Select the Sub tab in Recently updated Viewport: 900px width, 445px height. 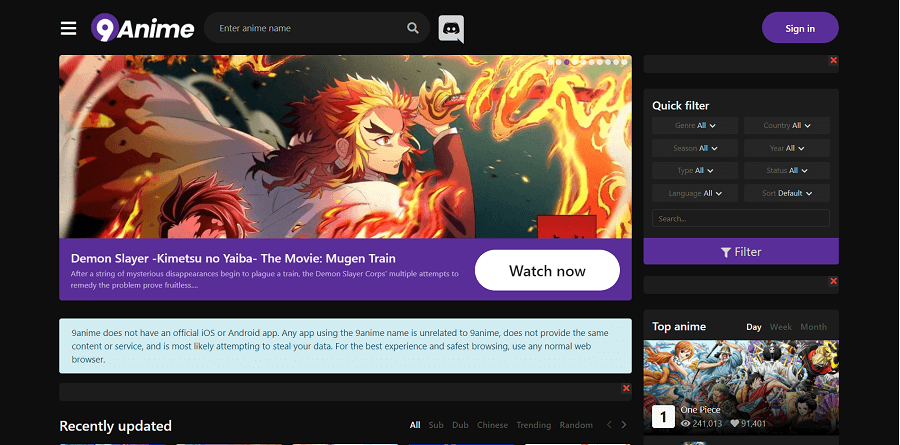tap(436, 425)
